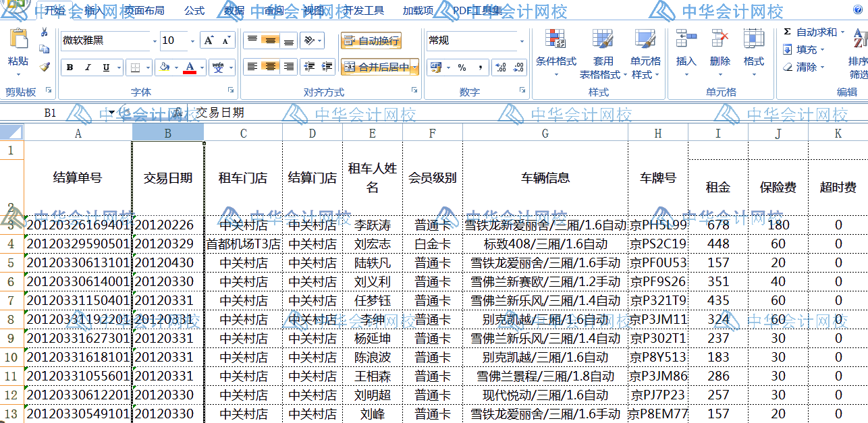Screen dimensions: 868x423
Task: Apply percent style to the cell
Action: tap(462, 67)
